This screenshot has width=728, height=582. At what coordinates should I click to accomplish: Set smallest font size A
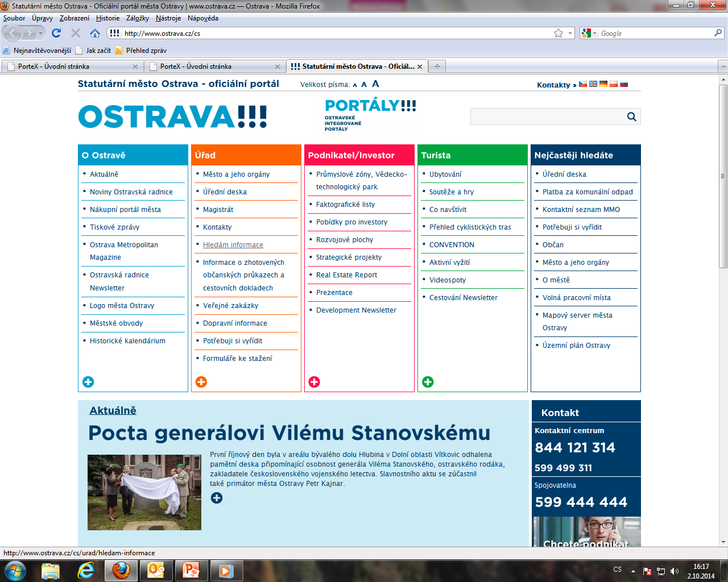(x=355, y=85)
